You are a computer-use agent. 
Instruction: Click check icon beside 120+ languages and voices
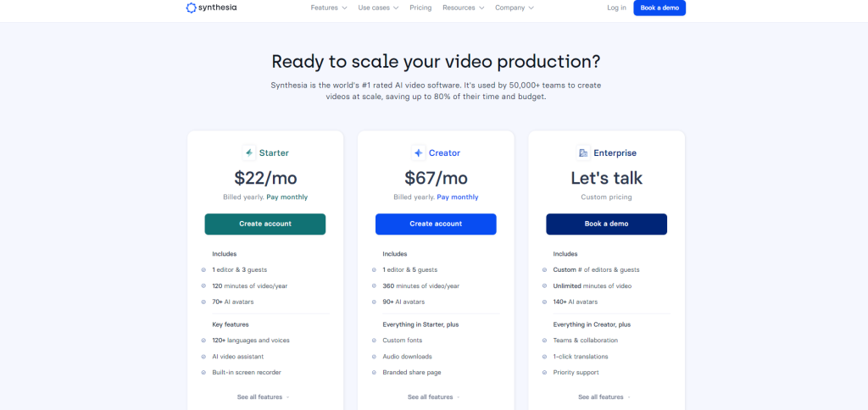coord(203,341)
